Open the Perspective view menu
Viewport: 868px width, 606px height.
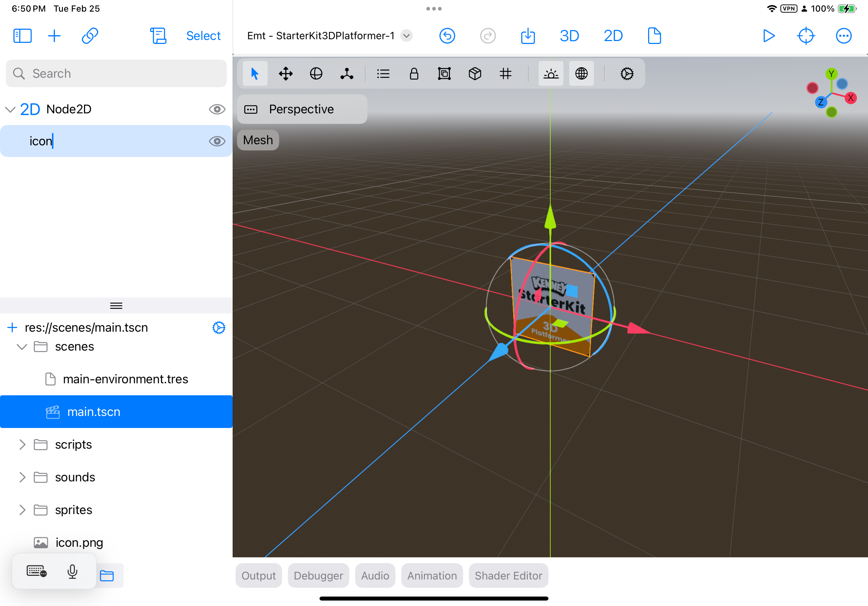302,109
